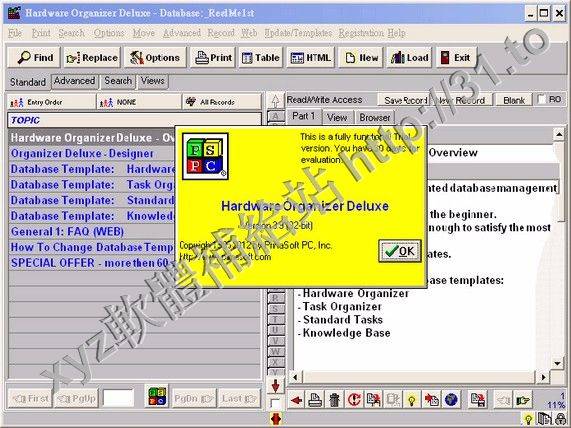Viewport: 571px width, 428px height.
Task: Click the Load toolbar button
Action: pyautogui.click(x=409, y=58)
